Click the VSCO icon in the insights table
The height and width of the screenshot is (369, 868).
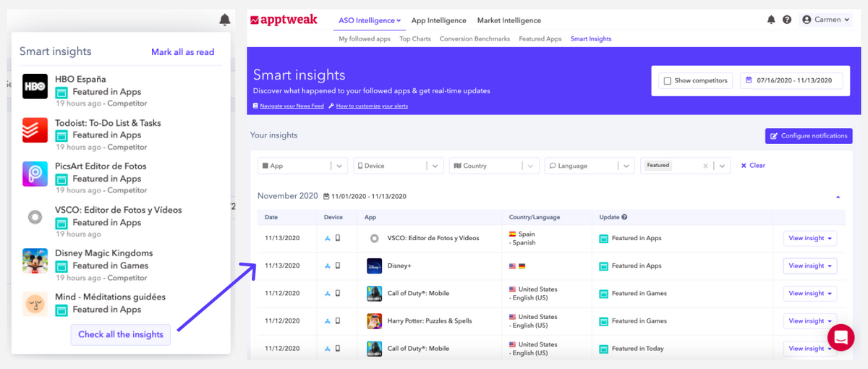tap(374, 238)
